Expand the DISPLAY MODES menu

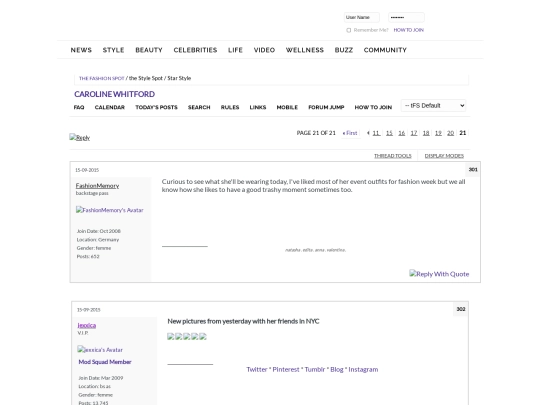(444, 156)
